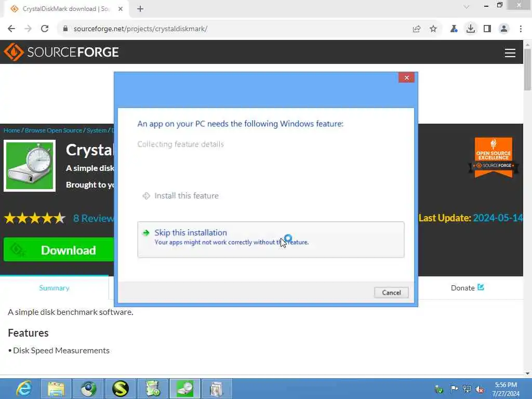Click the share page icon in address bar
The image size is (532, 399).
[x=416, y=29]
